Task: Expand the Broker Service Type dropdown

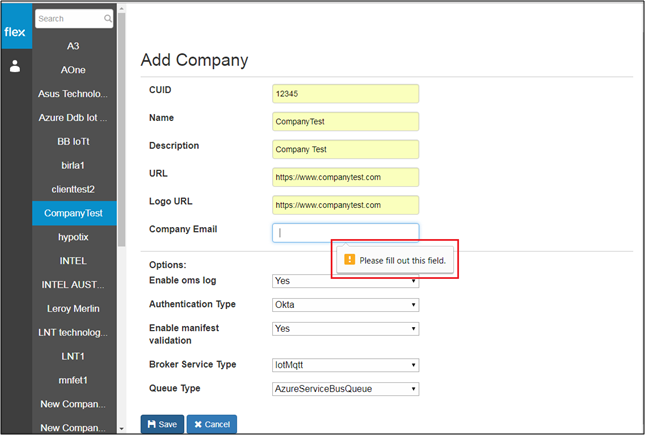Action: [x=346, y=365]
